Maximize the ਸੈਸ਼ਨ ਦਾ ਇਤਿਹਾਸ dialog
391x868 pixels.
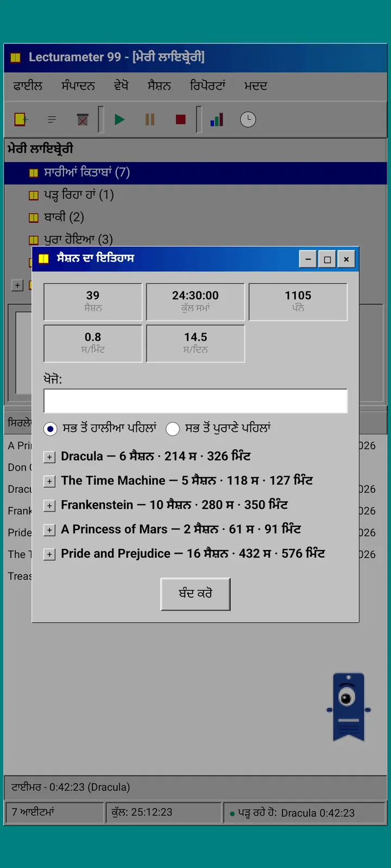pos(327,259)
